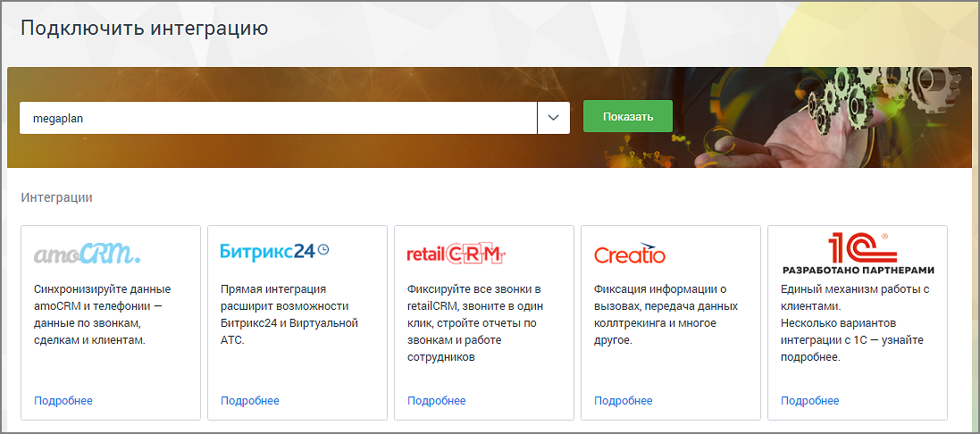Open Подробнее link for 1C integration

coord(810,401)
